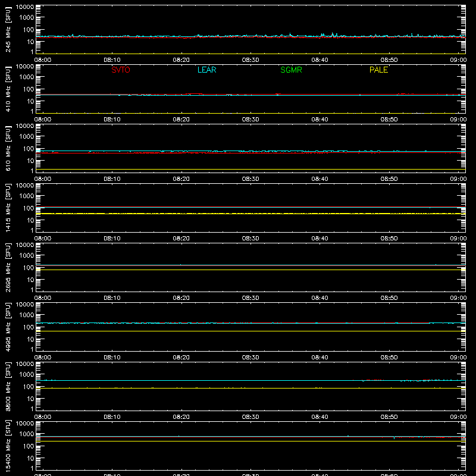Click 08:50 time label under 4995 MHz plot
The image size is (476, 476).
tap(389, 358)
